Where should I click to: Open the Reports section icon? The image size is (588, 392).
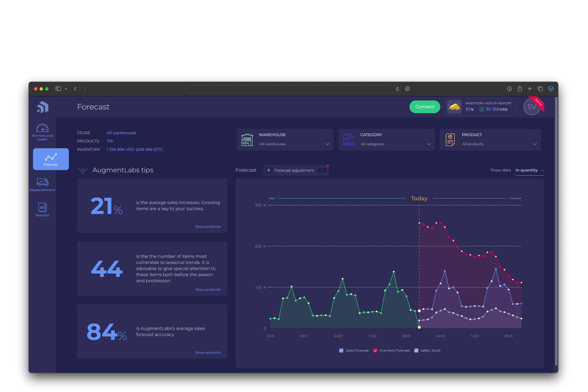point(42,207)
